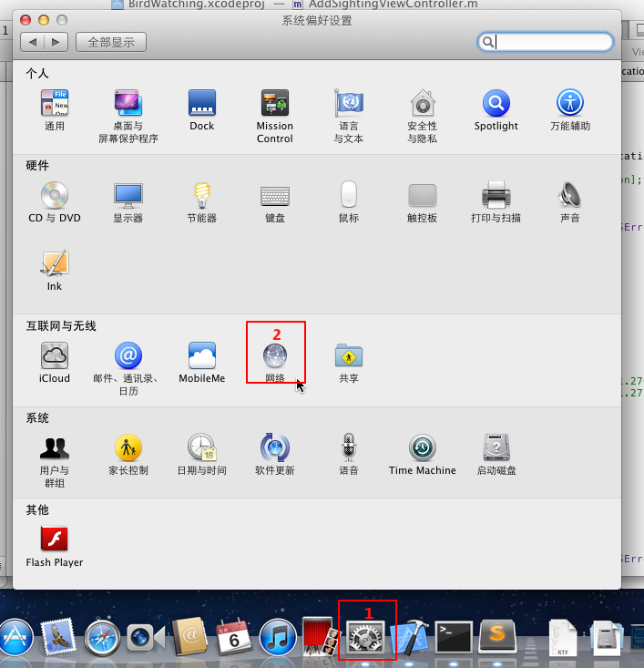Viewport: 644px width, 668px height.
Task: Click the 全部显示 (Show All) button
Action: click(x=111, y=42)
